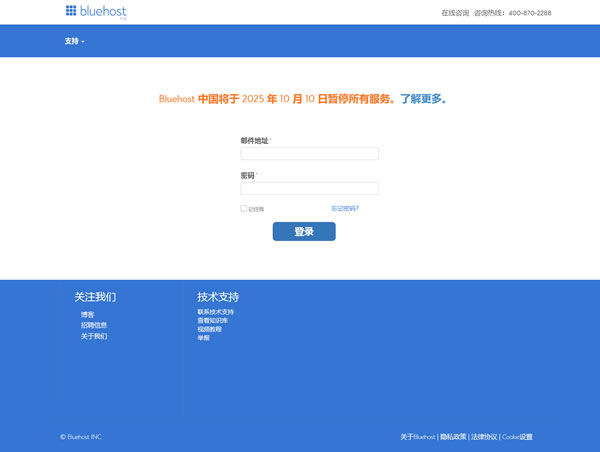This screenshot has height=452, width=600.
Task: Open the 招聘信息 footer link
Action: pyautogui.click(x=94, y=325)
